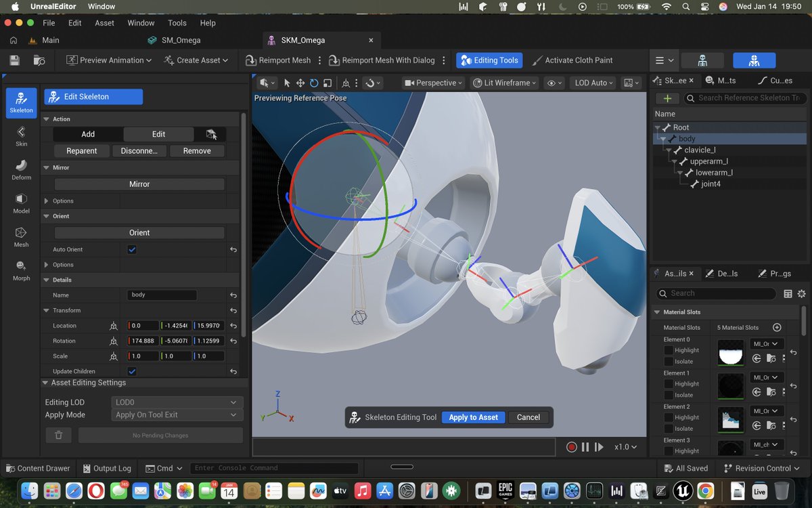The image size is (812, 508).
Task: Click the Asset Details table view icon
Action: click(788, 293)
